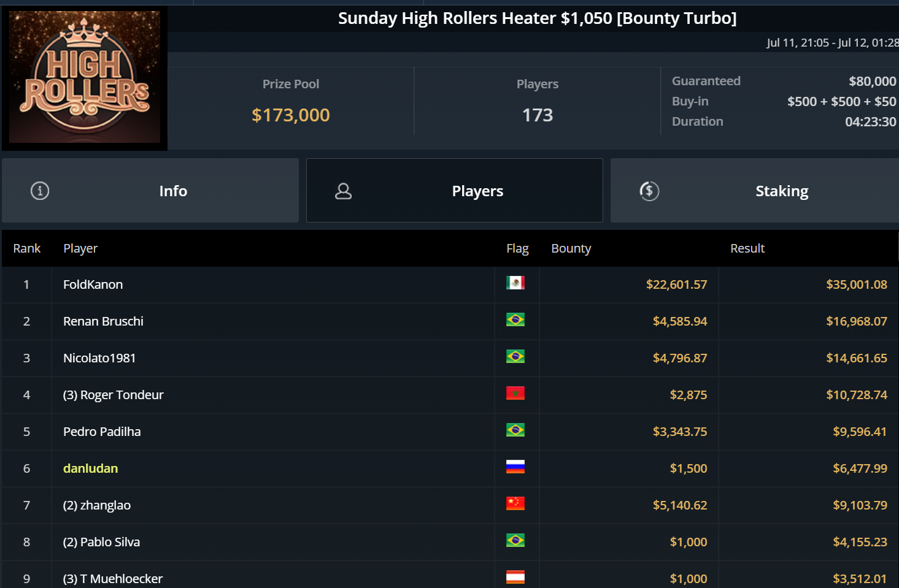Click danludan's Russia flag icon
Image resolution: width=899 pixels, height=588 pixels.
515,467
